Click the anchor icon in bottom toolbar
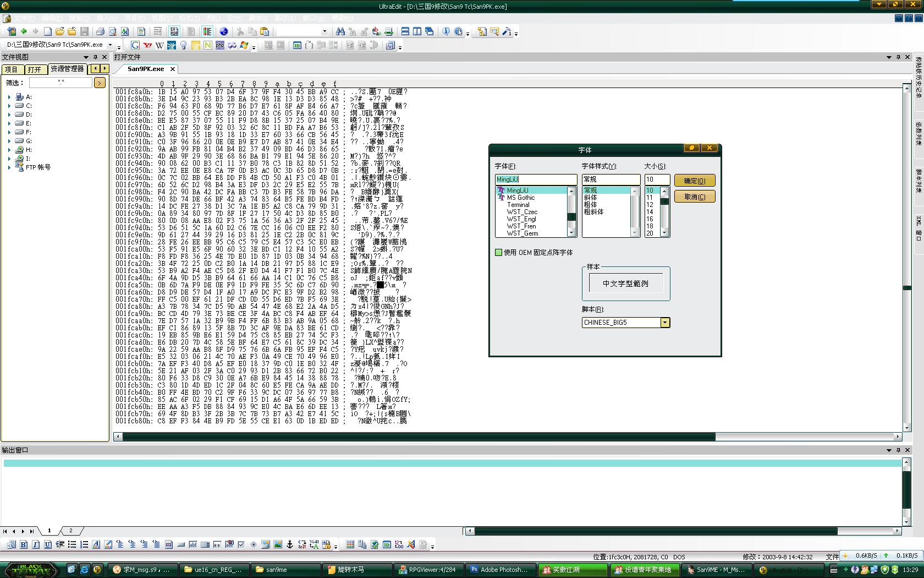The height and width of the screenshot is (578, 924). click(x=290, y=544)
